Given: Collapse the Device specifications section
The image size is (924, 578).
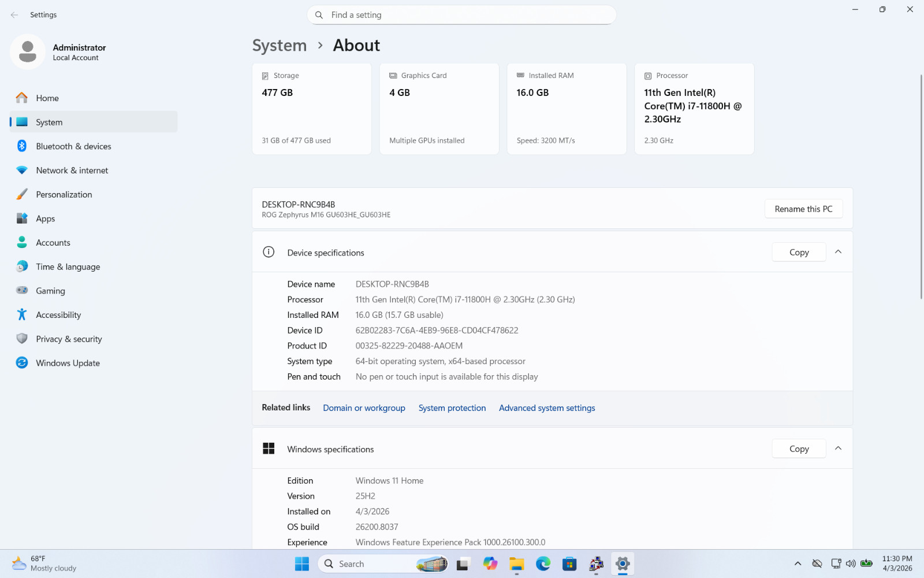Looking at the screenshot, I should click(x=839, y=252).
